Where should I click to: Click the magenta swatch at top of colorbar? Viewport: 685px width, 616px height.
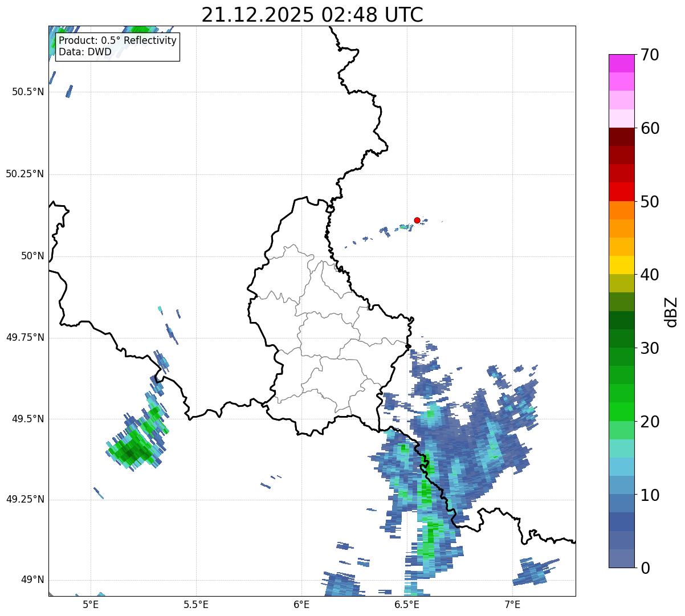622,63
